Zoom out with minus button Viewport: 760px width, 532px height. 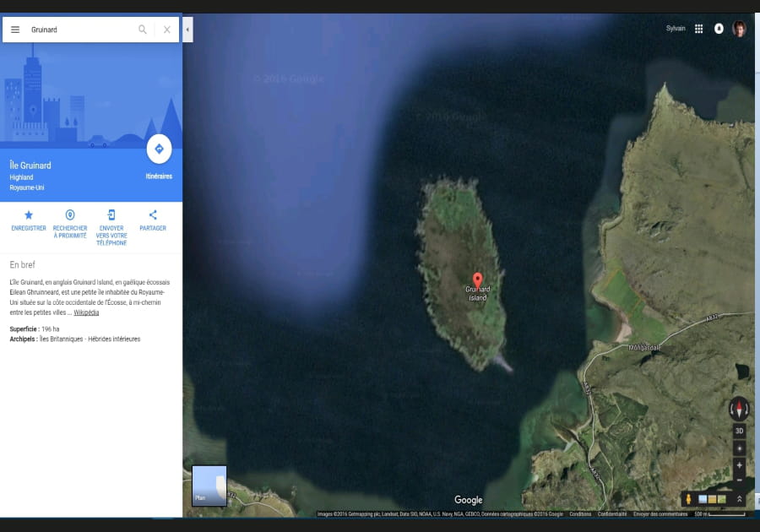click(739, 480)
